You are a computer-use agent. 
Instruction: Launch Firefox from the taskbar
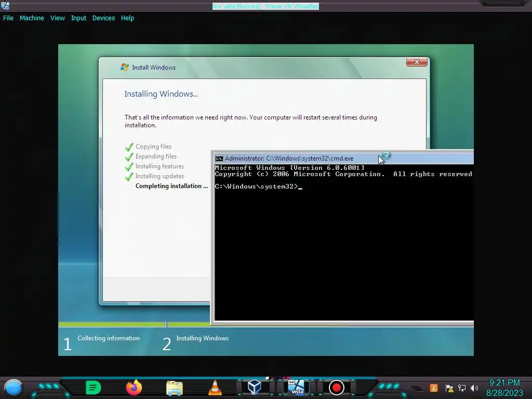coord(134,388)
